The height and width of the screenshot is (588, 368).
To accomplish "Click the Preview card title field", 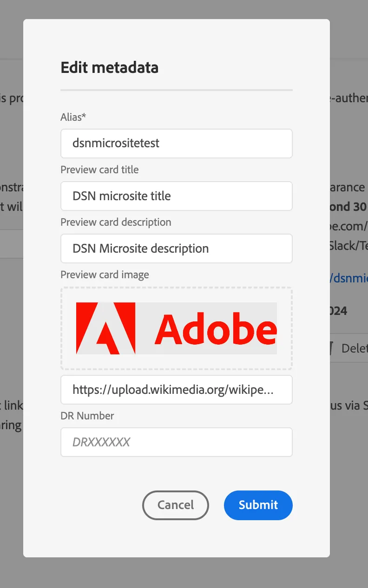I will [177, 196].
